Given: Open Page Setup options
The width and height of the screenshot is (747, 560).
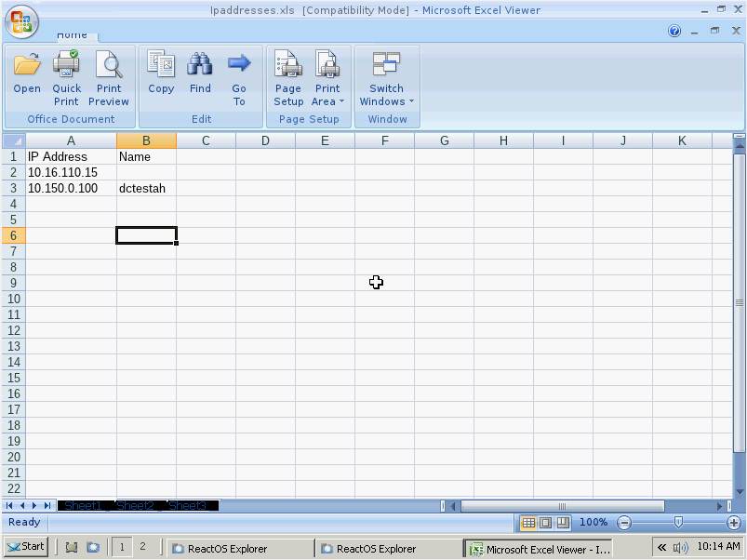Looking at the screenshot, I should pos(288,76).
